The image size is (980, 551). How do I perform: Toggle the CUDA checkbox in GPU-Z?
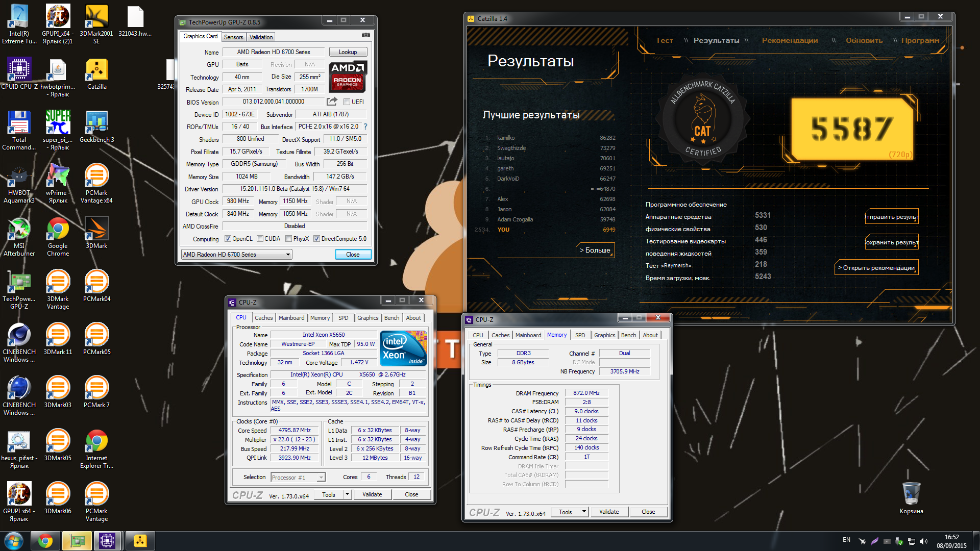(260, 239)
